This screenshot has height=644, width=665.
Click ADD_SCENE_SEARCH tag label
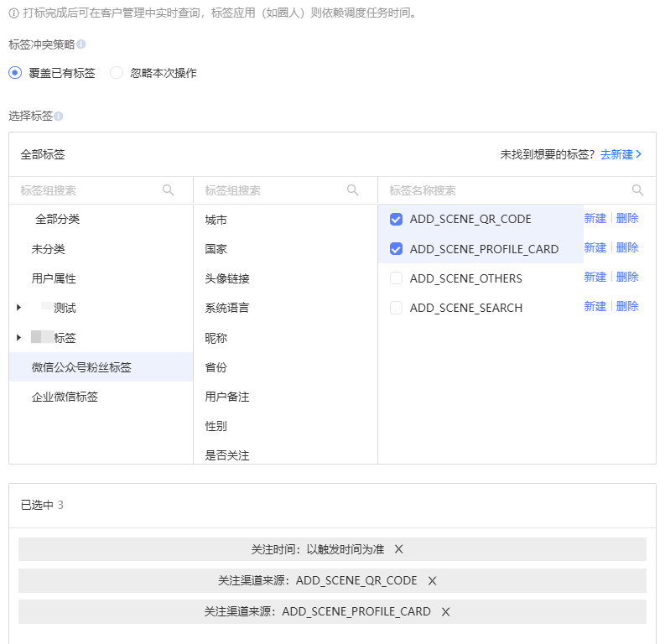click(466, 308)
